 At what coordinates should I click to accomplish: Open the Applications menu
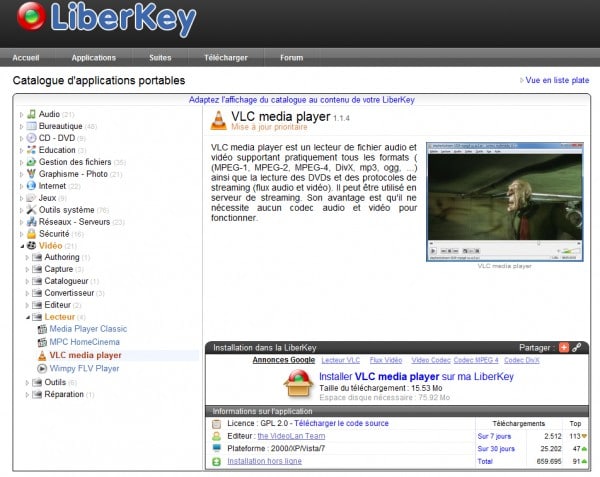[93, 57]
